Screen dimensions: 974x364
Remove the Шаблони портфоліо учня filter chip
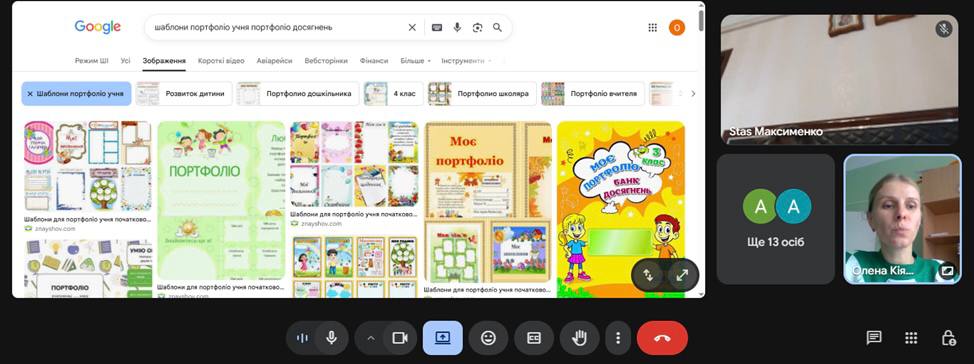(30, 94)
